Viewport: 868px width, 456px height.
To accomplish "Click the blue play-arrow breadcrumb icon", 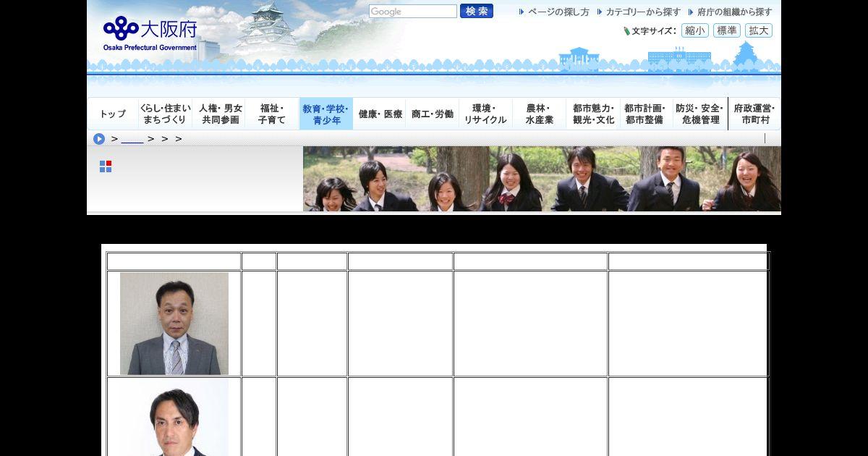I will 99,139.
